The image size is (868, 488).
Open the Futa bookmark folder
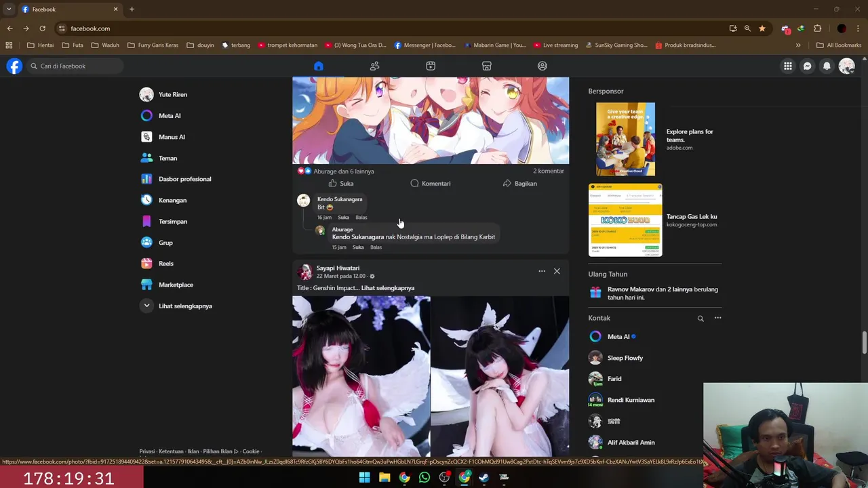click(x=72, y=45)
